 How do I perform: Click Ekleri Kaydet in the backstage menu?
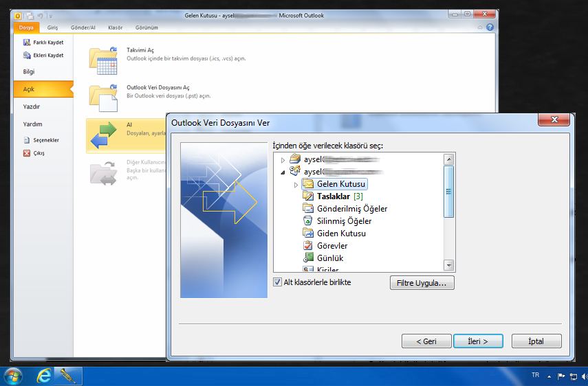(x=43, y=55)
